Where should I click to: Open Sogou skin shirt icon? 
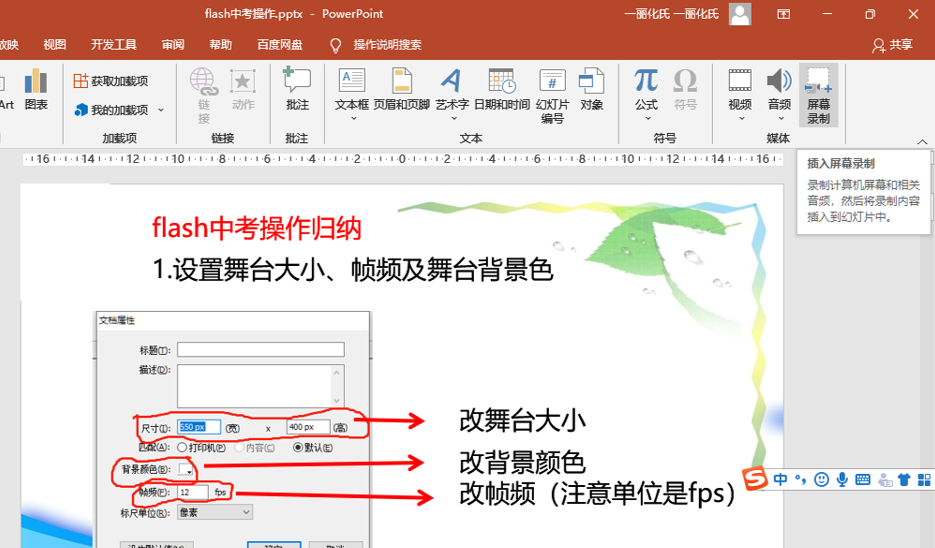[904, 479]
